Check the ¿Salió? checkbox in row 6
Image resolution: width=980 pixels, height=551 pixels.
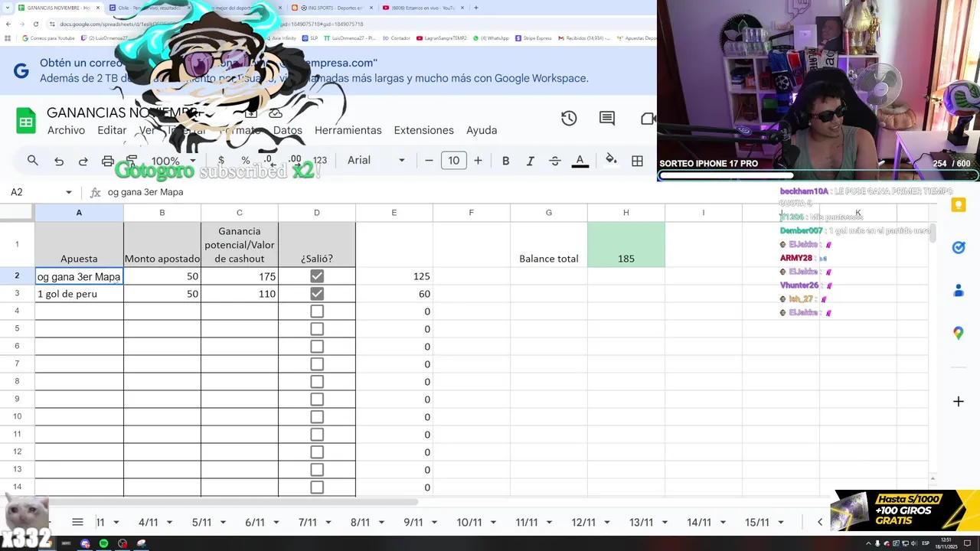click(x=317, y=347)
